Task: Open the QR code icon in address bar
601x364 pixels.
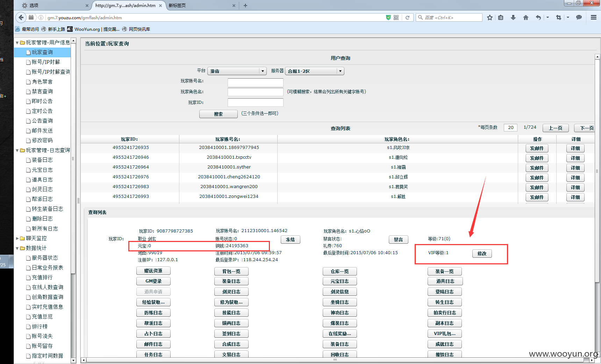Action: (x=396, y=17)
